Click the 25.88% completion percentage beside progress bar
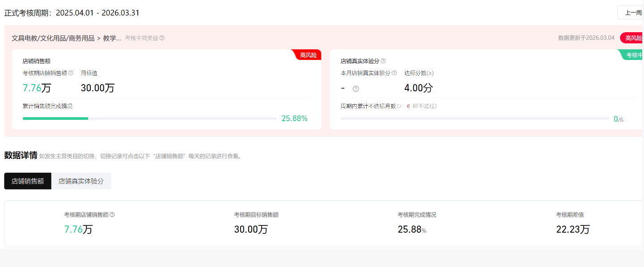 294,119
